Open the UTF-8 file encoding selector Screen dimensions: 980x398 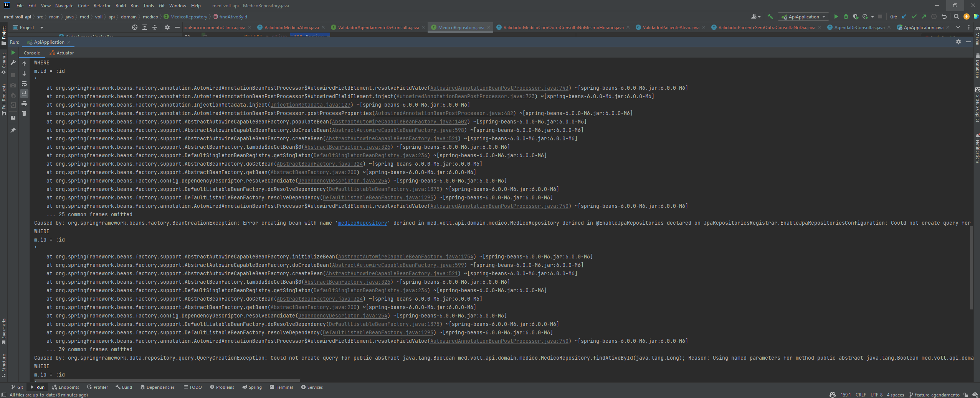(876, 395)
